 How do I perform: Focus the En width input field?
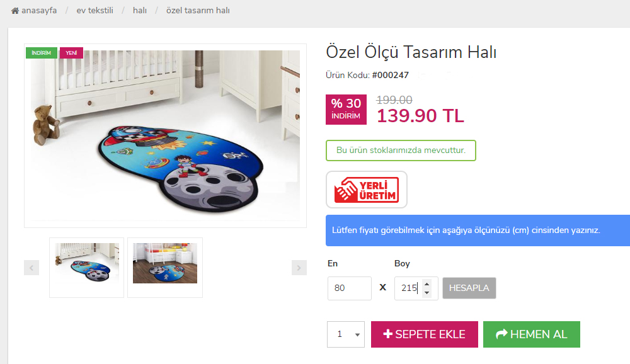(350, 288)
